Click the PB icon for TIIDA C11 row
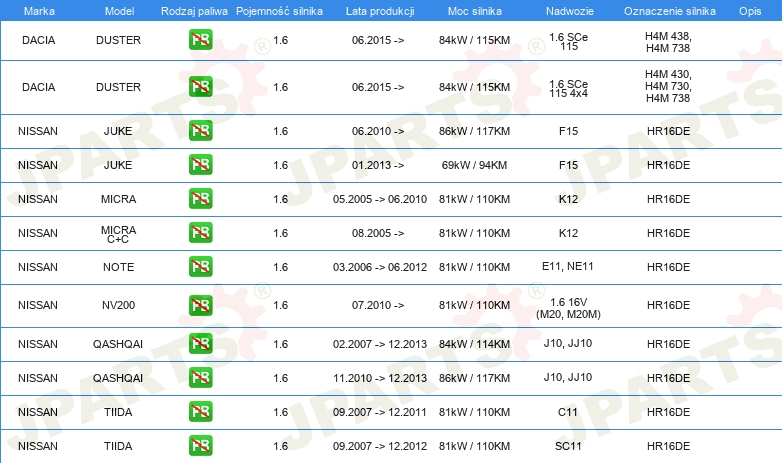Image resolution: width=782 pixels, height=463 pixels. coord(200,411)
